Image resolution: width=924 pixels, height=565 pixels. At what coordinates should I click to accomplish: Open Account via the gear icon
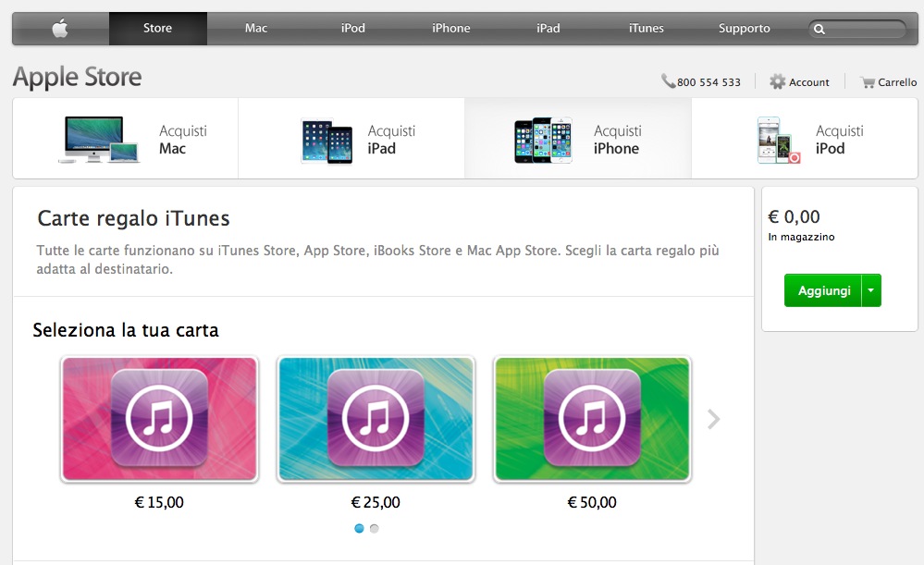coord(777,82)
